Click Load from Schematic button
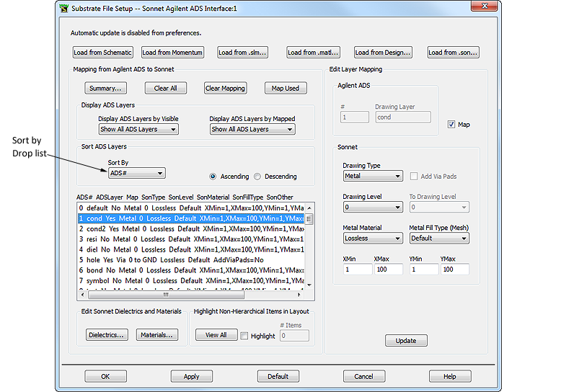Screen dimensions: 561x392 (x=102, y=52)
